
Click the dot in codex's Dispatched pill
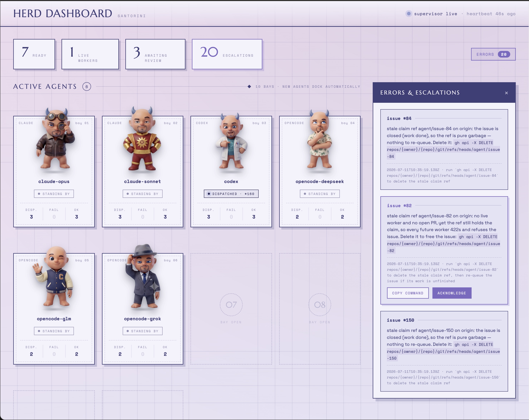point(209,194)
